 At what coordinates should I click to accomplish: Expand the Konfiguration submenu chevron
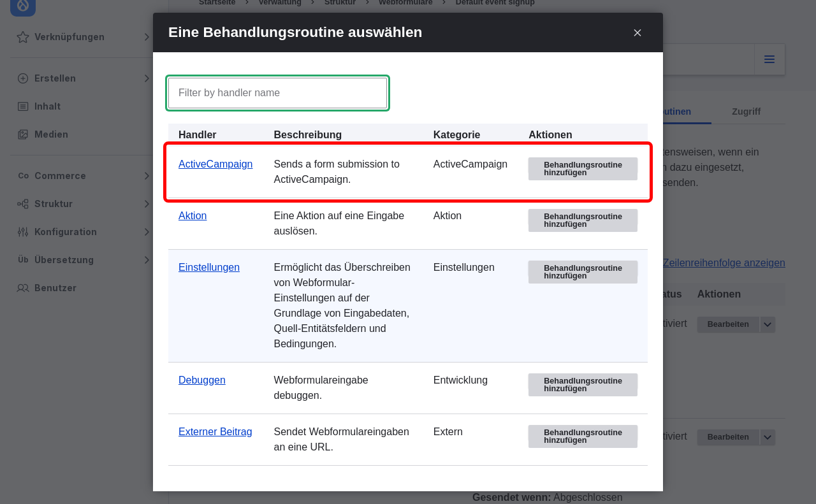pyautogui.click(x=147, y=232)
